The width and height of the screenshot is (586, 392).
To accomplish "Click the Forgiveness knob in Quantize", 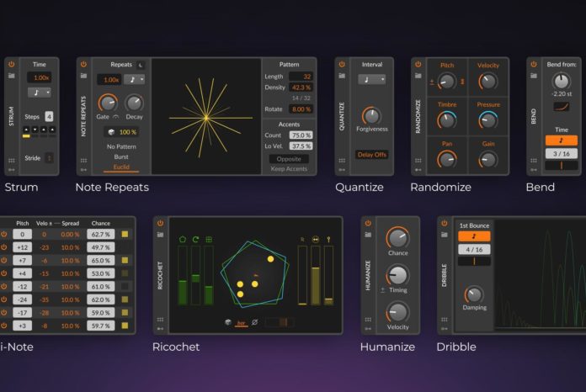I will [x=371, y=114].
